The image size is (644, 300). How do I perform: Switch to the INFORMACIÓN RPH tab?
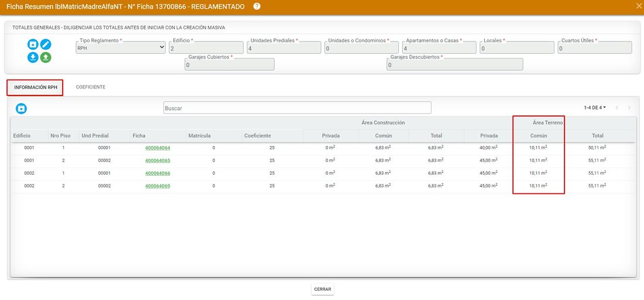click(x=35, y=87)
